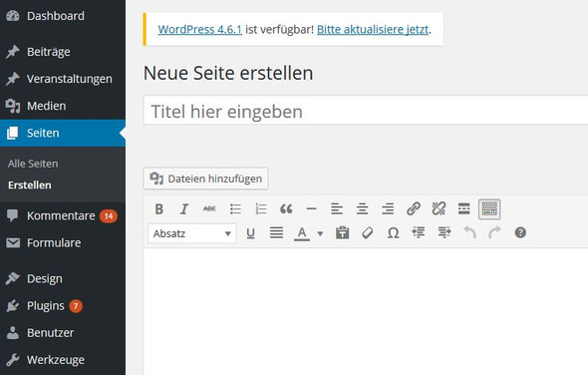Open keyboard shortcuts help question mark icon

pyautogui.click(x=520, y=233)
